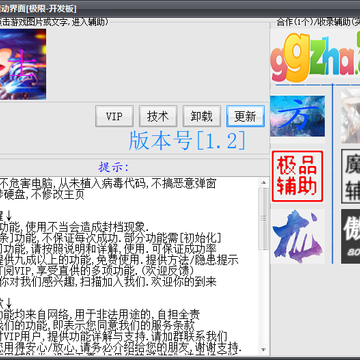Viewport: 360px width, 360px height.
Task: Click the 更新 update button
Action: click(x=245, y=116)
